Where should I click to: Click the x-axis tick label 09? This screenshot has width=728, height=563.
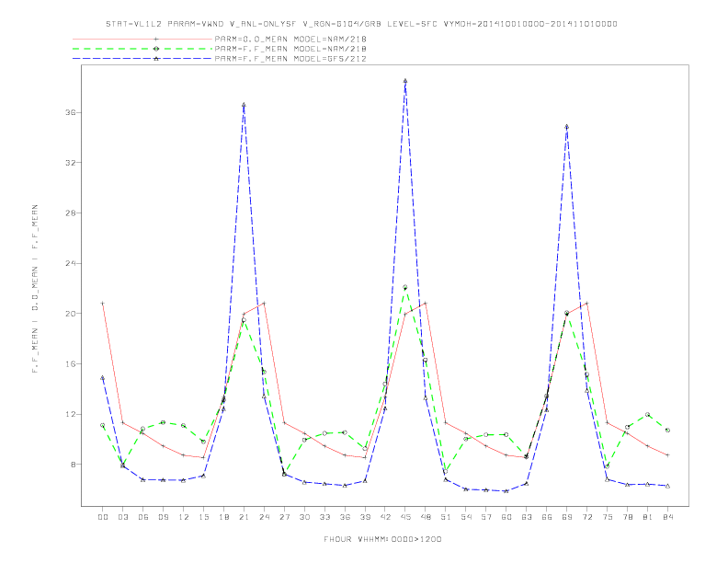click(x=163, y=517)
